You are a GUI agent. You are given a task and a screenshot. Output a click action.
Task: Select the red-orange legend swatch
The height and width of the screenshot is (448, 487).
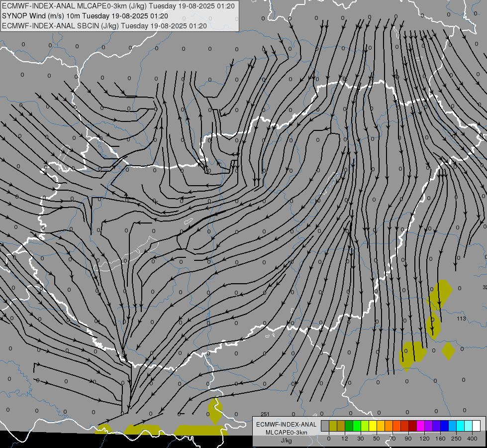[397, 426]
